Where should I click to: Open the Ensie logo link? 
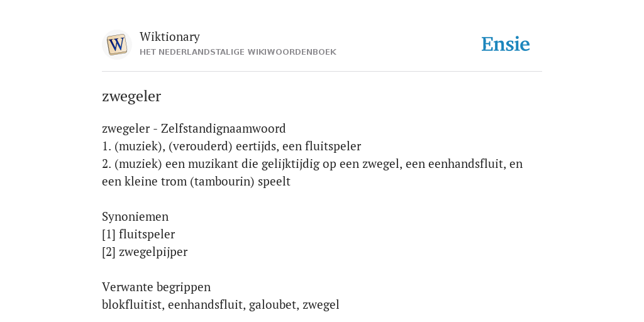[505, 45]
